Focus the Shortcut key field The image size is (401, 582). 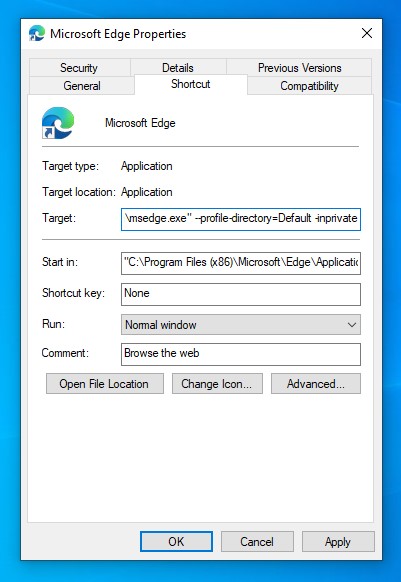click(241, 294)
